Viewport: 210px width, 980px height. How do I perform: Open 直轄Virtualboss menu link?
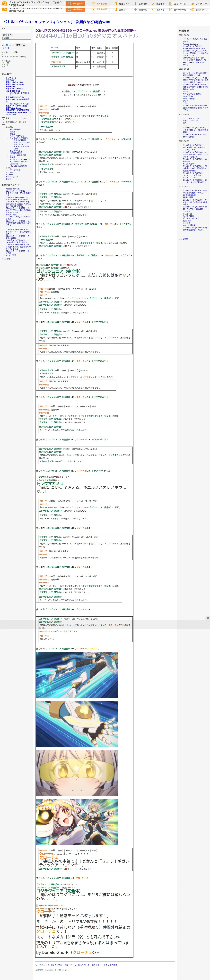coord(13,108)
